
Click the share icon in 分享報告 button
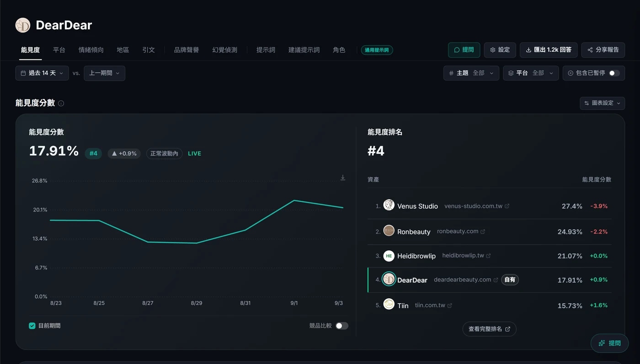[x=590, y=50]
